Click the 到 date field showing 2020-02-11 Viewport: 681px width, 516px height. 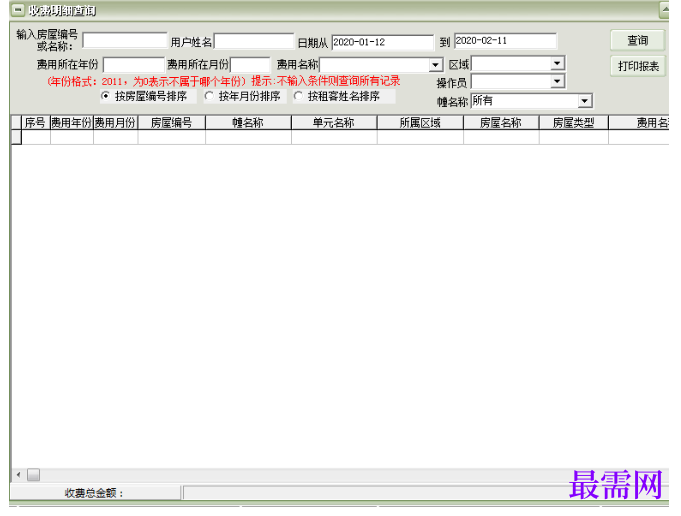pyautogui.click(x=506, y=41)
